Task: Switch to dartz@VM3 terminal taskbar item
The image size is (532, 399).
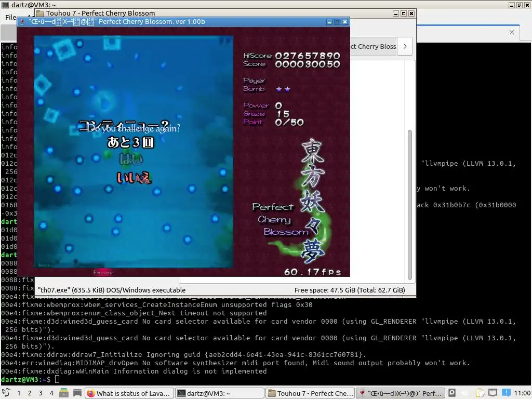Action: [x=220, y=393]
